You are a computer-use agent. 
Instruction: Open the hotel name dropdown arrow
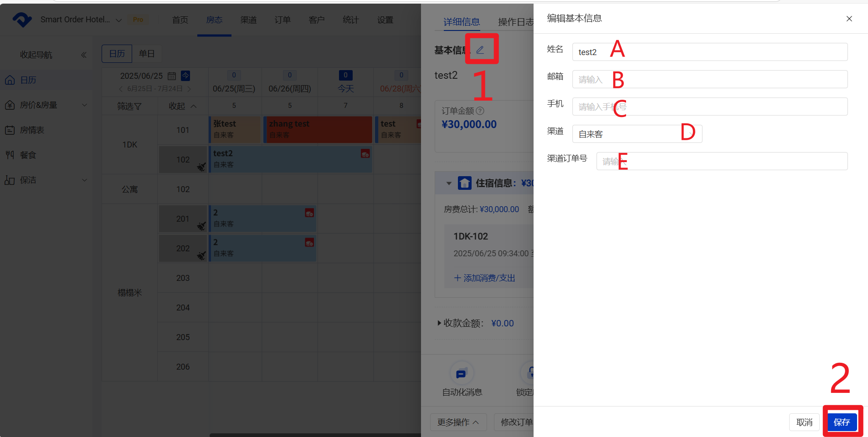pos(119,20)
